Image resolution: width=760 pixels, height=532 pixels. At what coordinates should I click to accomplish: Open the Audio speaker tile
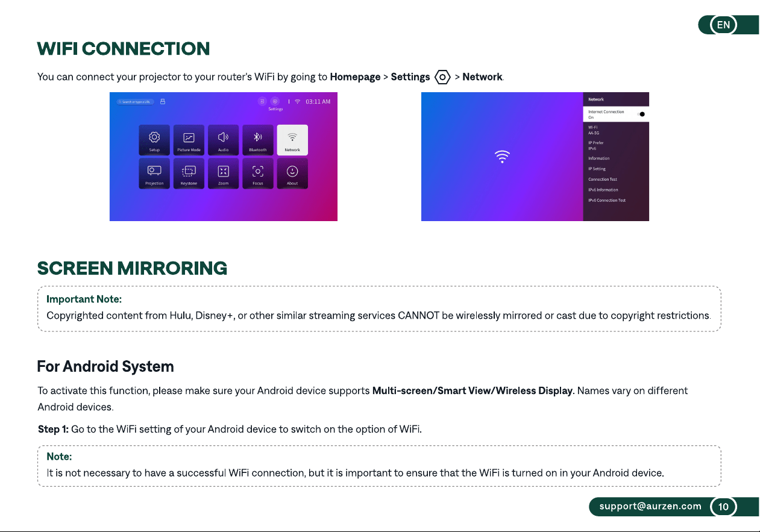point(223,140)
